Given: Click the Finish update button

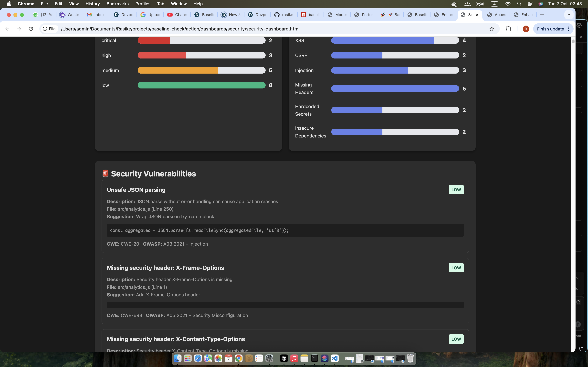Looking at the screenshot, I should 550,29.
